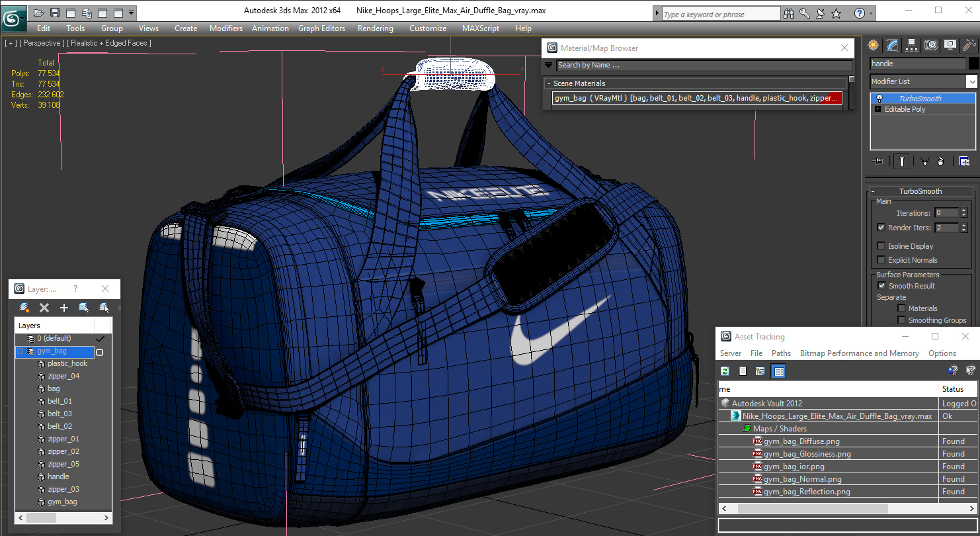Toggle Show End Result button
The width and height of the screenshot is (980, 536).
pyautogui.click(x=902, y=161)
